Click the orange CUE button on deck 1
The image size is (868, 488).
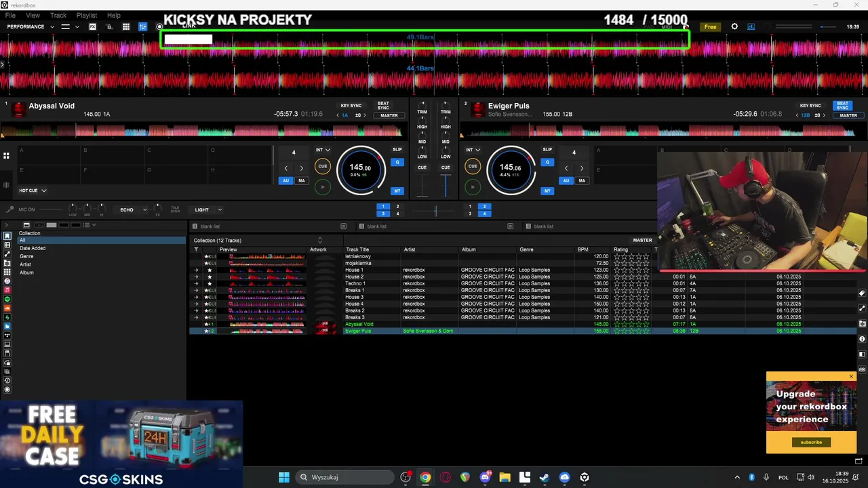323,166
